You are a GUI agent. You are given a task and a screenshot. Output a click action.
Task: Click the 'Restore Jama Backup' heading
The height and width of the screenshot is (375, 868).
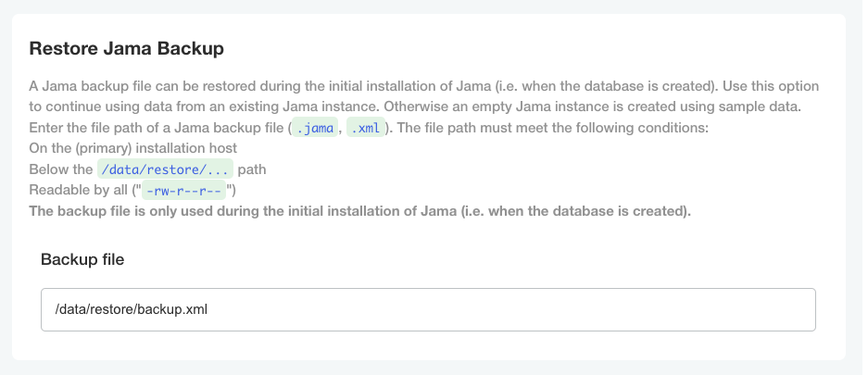coord(127,47)
